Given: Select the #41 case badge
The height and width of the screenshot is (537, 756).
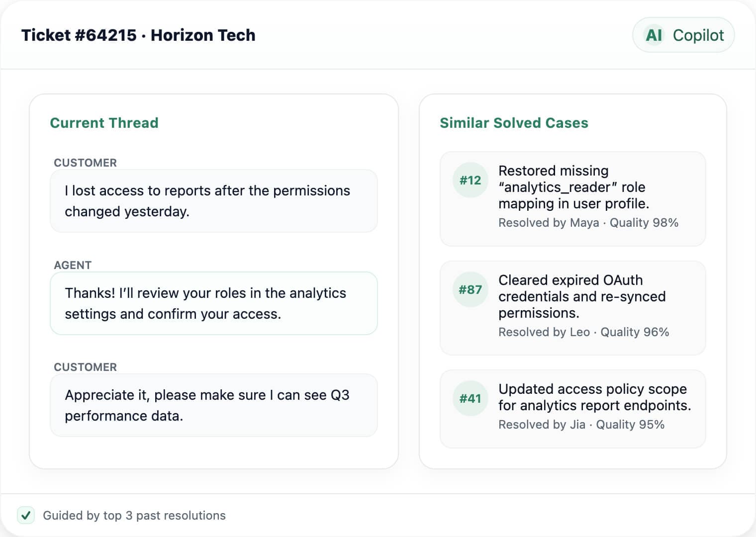Looking at the screenshot, I should point(470,398).
